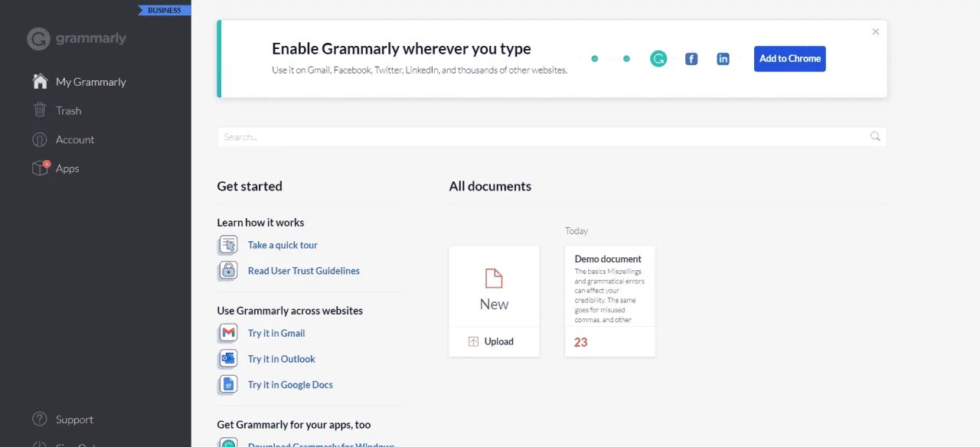Open the Take a quick tour link
This screenshot has height=447, width=980.
[x=283, y=245]
